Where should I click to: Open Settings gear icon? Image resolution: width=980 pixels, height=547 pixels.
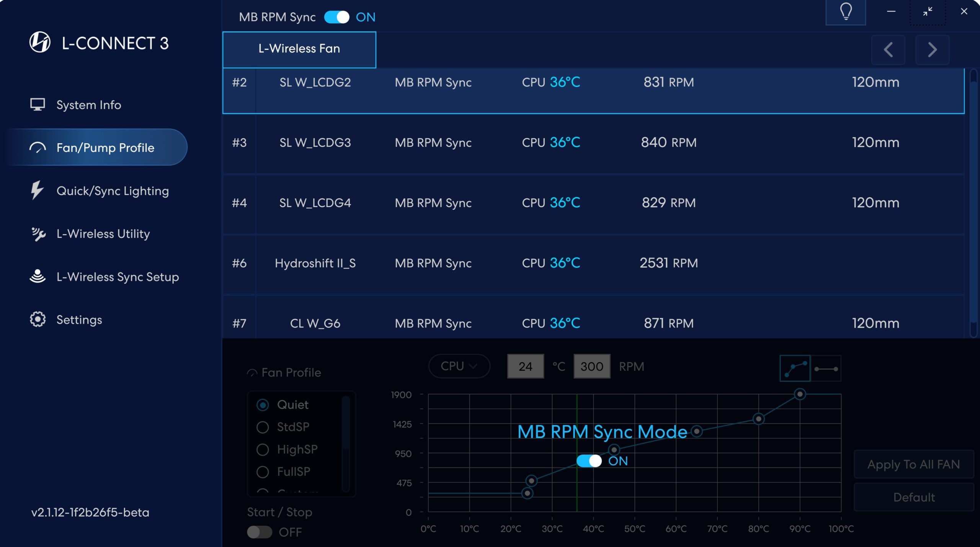pyautogui.click(x=38, y=319)
